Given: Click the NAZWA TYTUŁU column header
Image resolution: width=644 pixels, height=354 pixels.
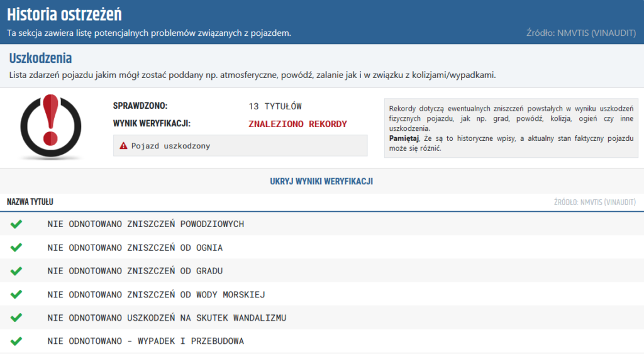Looking at the screenshot, I should [30, 202].
